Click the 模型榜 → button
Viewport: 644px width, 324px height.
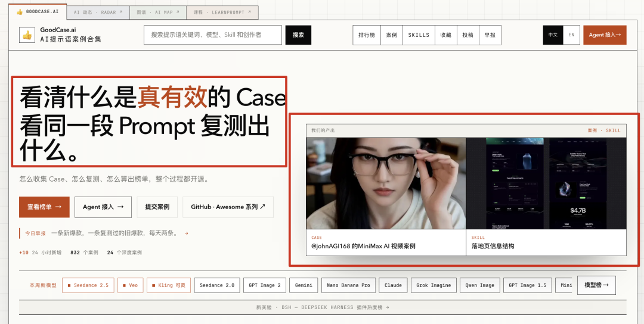pos(596,285)
